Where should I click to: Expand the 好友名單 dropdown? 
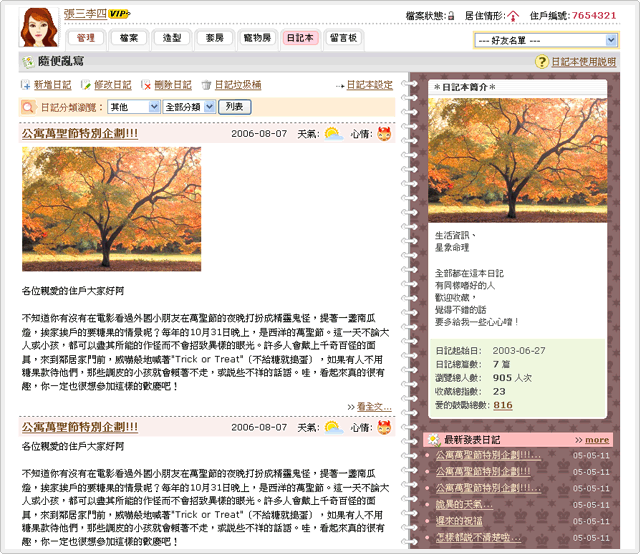[x=546, y=40]
